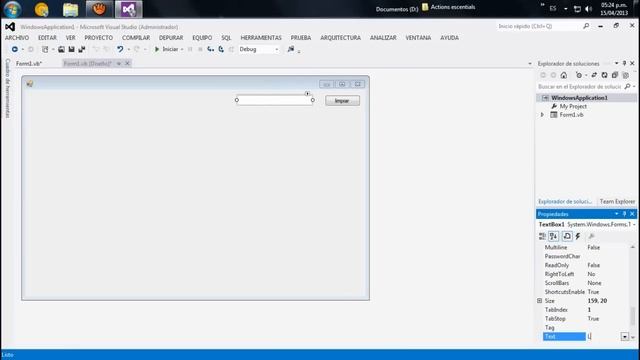The width and height of the screenshot is (640, 360).
Task: Open the EDITAR menu
Action: 47,38
